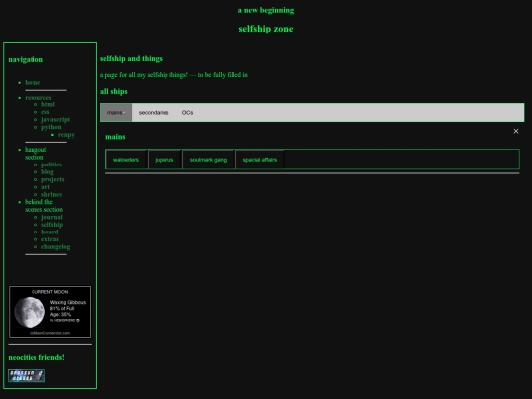
Task: Open the css resources link
Action: click(45, 112)
